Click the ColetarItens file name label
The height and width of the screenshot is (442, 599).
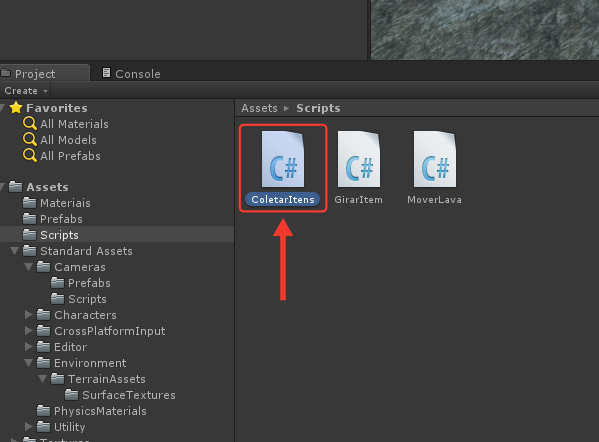pyautogui.click(x=283, y=199)
